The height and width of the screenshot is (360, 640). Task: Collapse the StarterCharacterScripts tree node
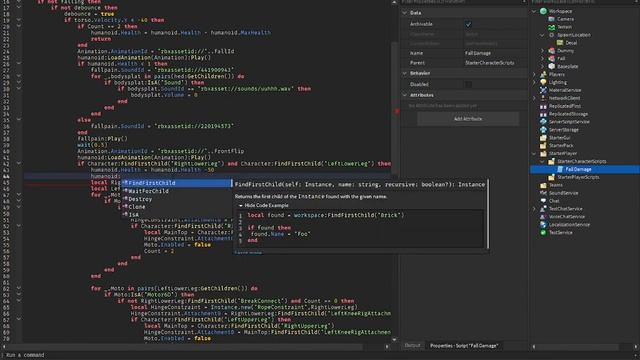[x=542, y=162]
